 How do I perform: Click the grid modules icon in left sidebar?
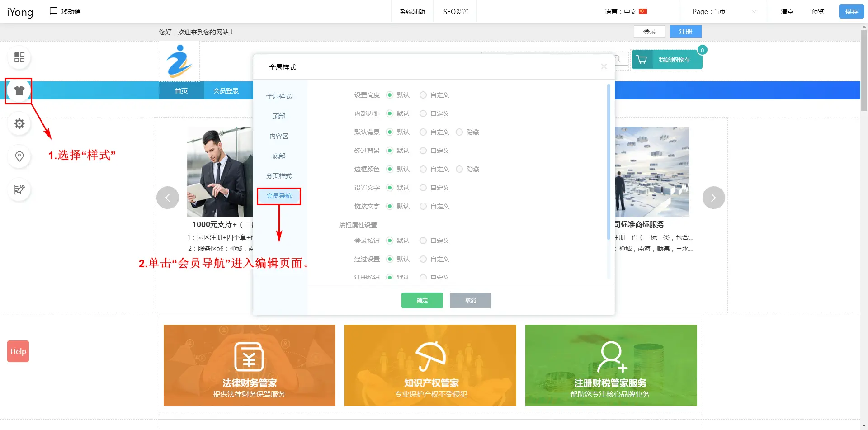click(x=19, y=57)
